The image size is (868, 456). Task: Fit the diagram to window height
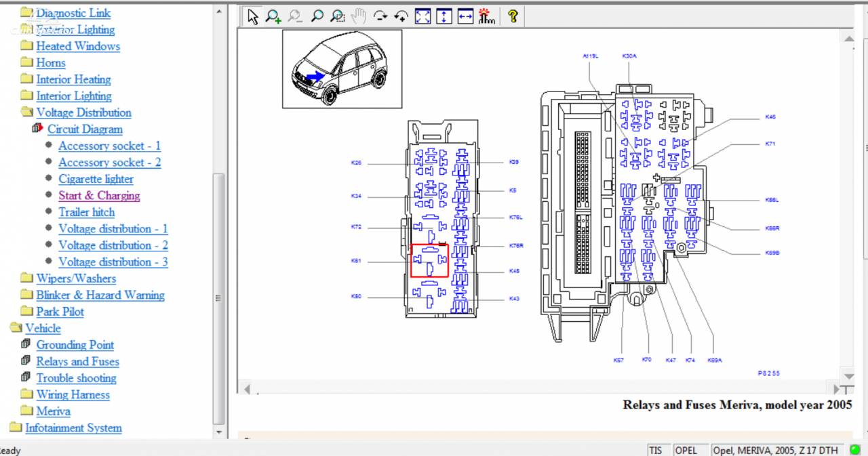point(443,17)
